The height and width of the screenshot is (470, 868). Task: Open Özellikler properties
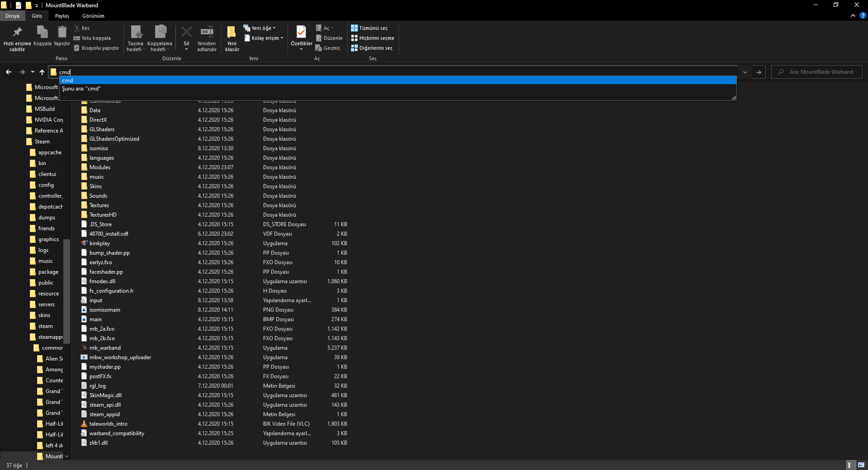[301, 38]
